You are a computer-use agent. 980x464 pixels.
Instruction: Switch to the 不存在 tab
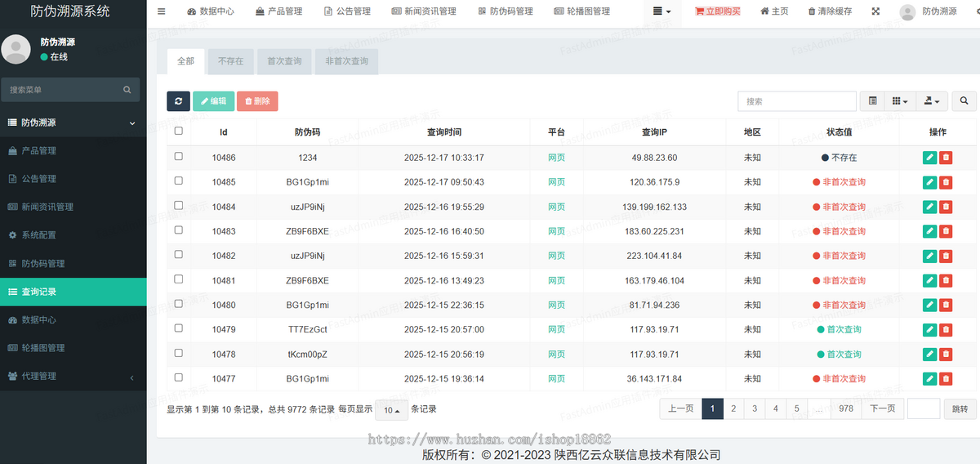[231, 61]
